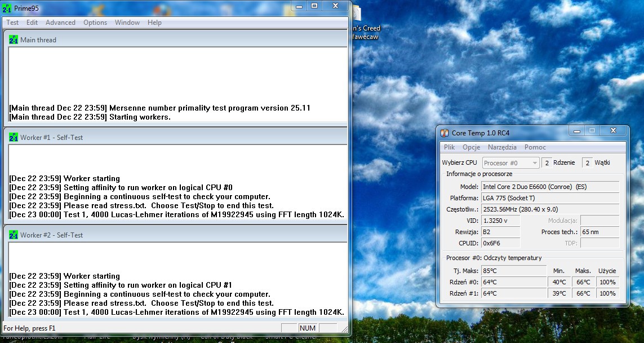This screenshot has height=343, width=644.
Task: Click the Mersenne primality test version 25.11 line
Action: tap(160, 108)
